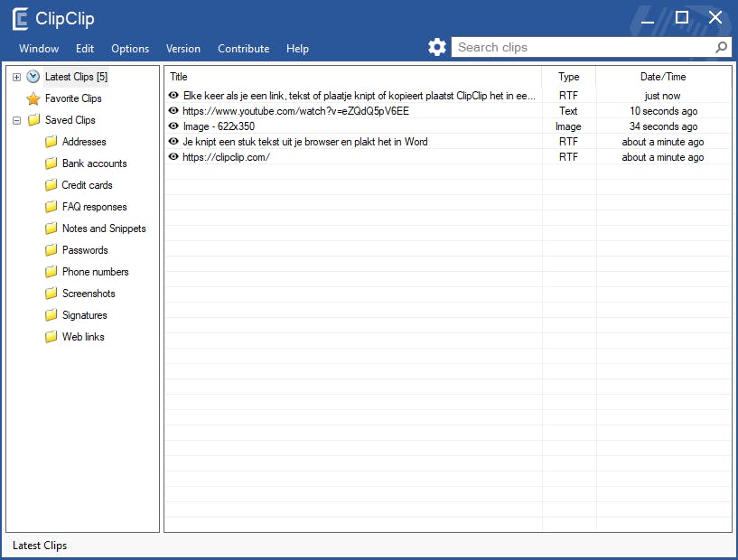738x560 pixels.
Task: Click the Addresses folder icon
Action: [51, 142]
